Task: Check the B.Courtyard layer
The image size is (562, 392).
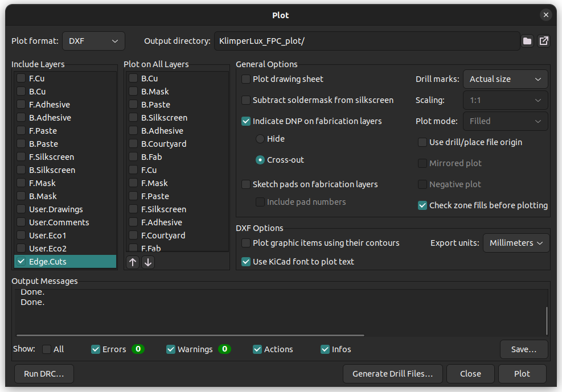Action: tap(133, 144)
